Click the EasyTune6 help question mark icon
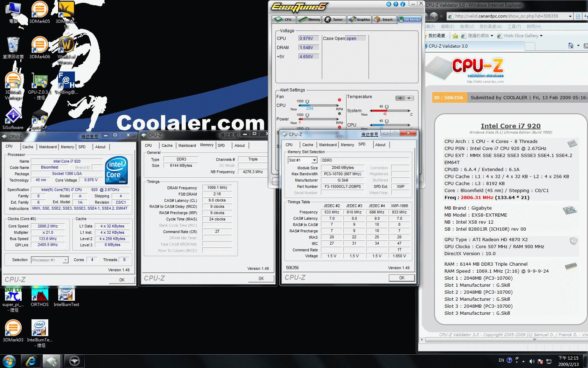The height and width of the screenshot is (368, 588). pyautogui.click(x=395, y=4)
